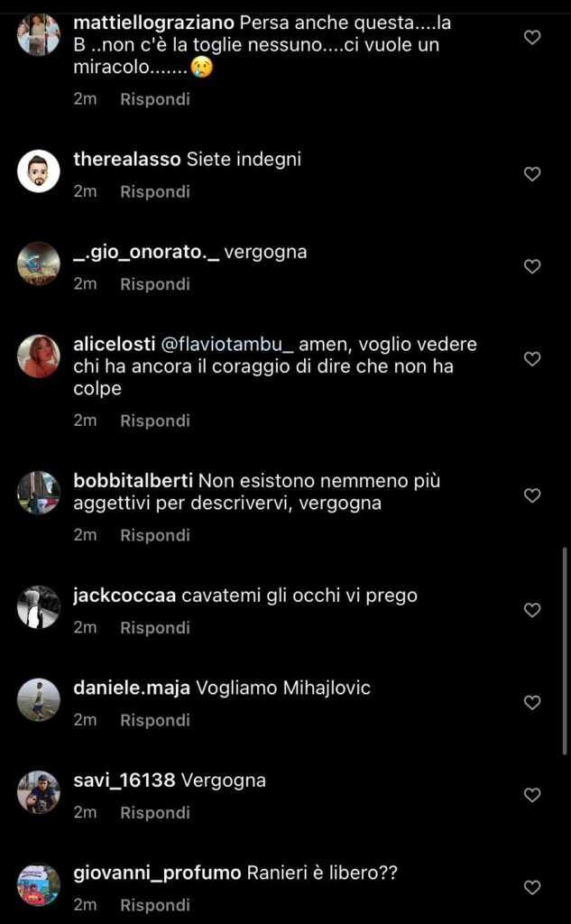
Task: Like giovanni_profumo's Ranieri comment
Action: (532, 888)
